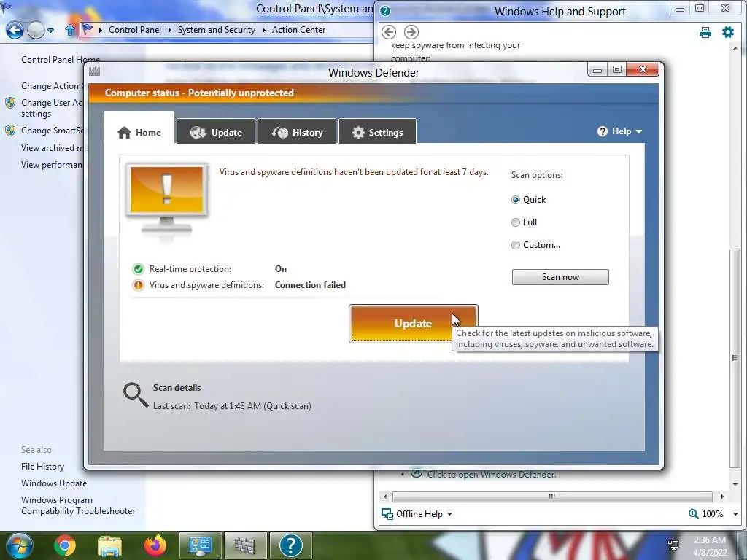Click the Change User Account settings shield icon
747x560 pixels.
point(10,103)
